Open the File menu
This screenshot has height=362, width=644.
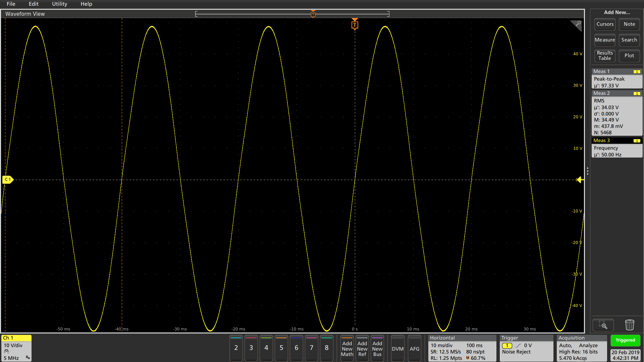point(11,4)
